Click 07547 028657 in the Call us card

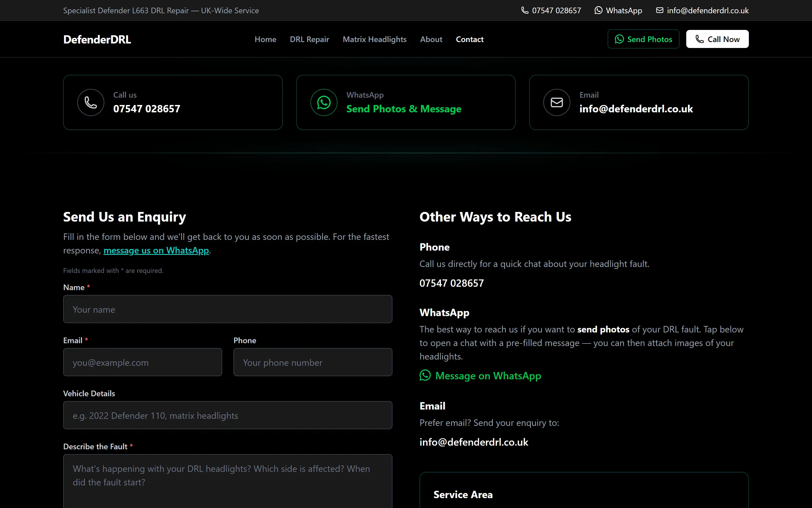pyautogui.click(x=147, y=109)
